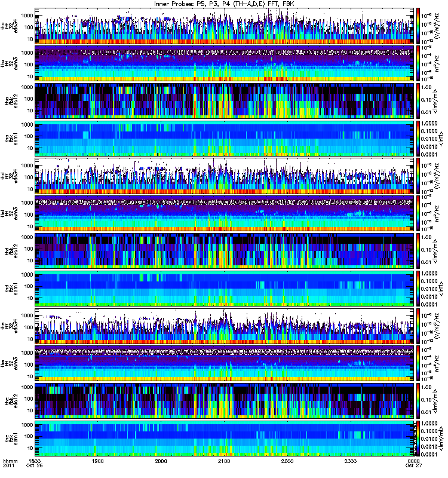This screenshot has width=448, height=478.
Task: Click the 2300 time axis label
Action: tap(351, 461)
